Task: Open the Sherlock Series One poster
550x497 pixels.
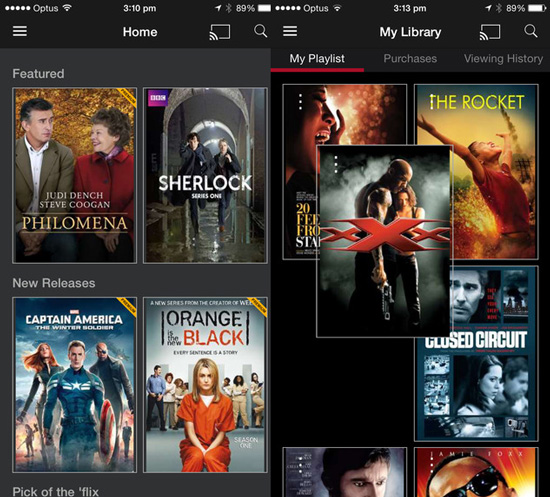Action: [x=205, y=175]
